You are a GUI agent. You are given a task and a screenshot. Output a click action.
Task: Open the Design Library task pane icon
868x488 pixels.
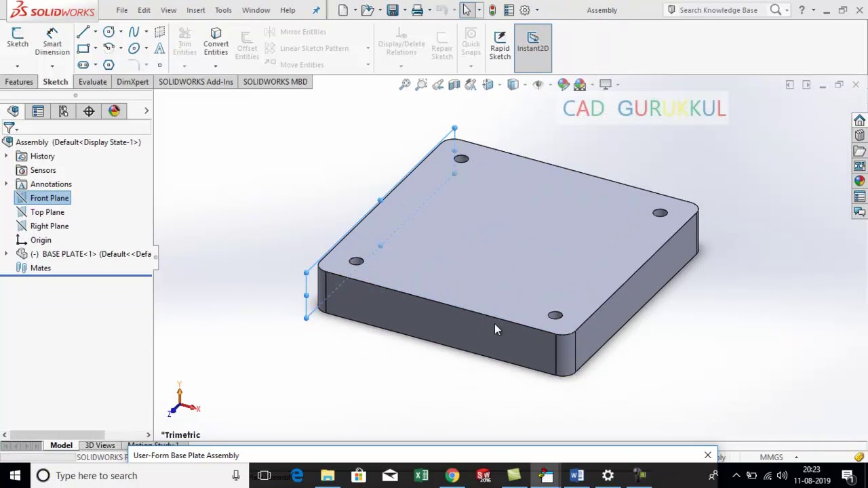pyautogui.click(x=860, y=136)
